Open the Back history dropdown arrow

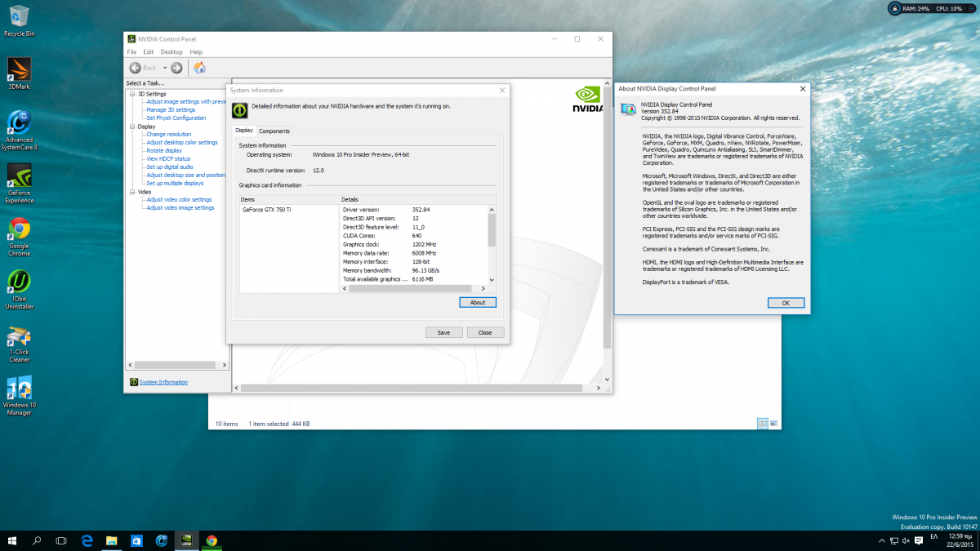(x=164, y=68)
